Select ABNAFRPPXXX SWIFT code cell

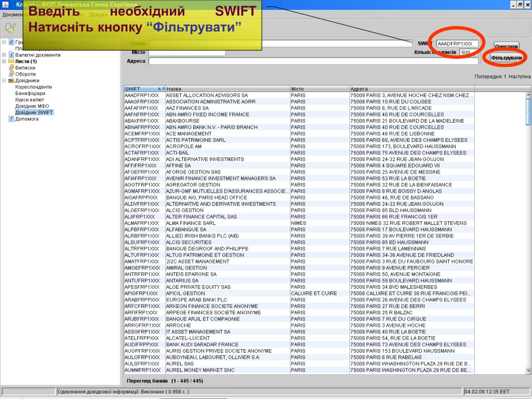pyautogui.click(x=144, y=127)
